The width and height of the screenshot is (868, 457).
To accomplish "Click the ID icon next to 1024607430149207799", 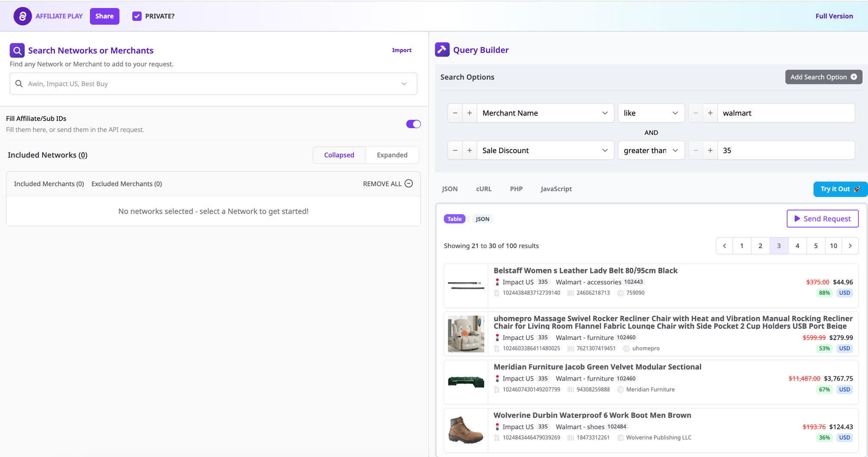I will (497, 390).
